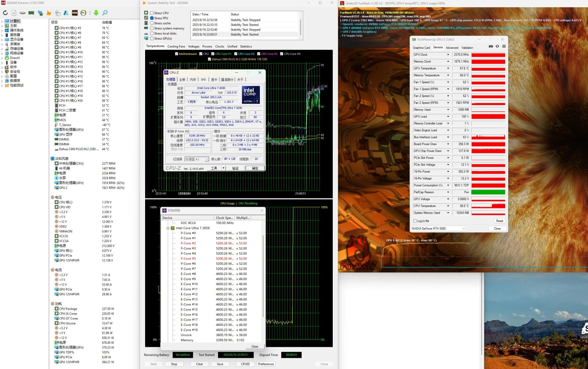Screen dimensions: 588x369
Task: Switch to the Cooling Fans tab
Action: 176,46
